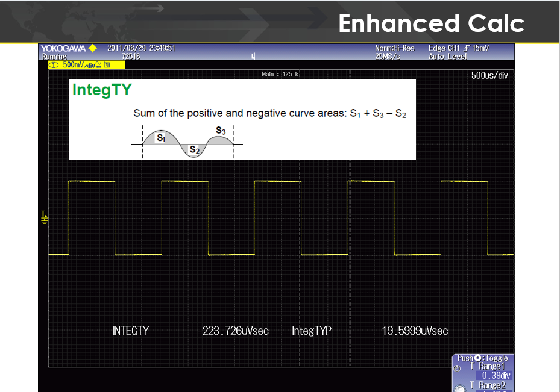Image resolution: width=560 pixels, height=392 pixels.
Task: Open the 500us/div time base setting
Action: pyautogui.click(x=489, y=76)
